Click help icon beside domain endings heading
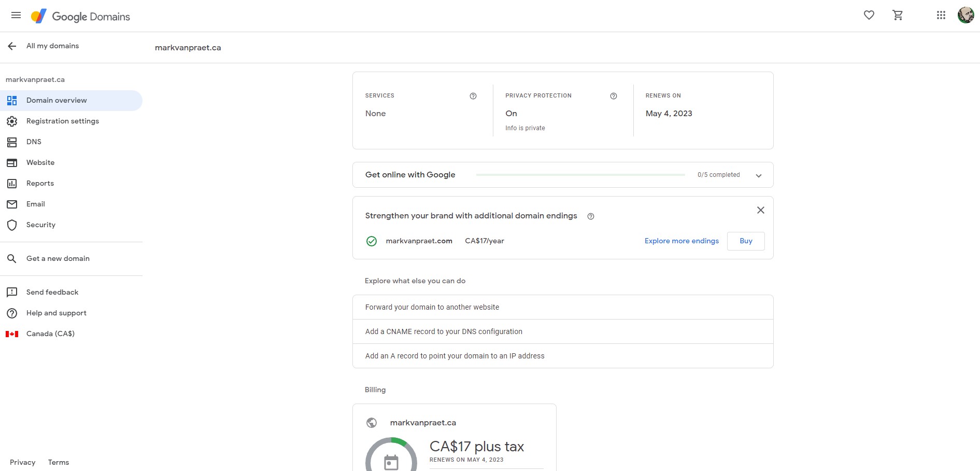The width and height of the screenshot is (980, 471). pyautogui.click(x=590, y=216)
